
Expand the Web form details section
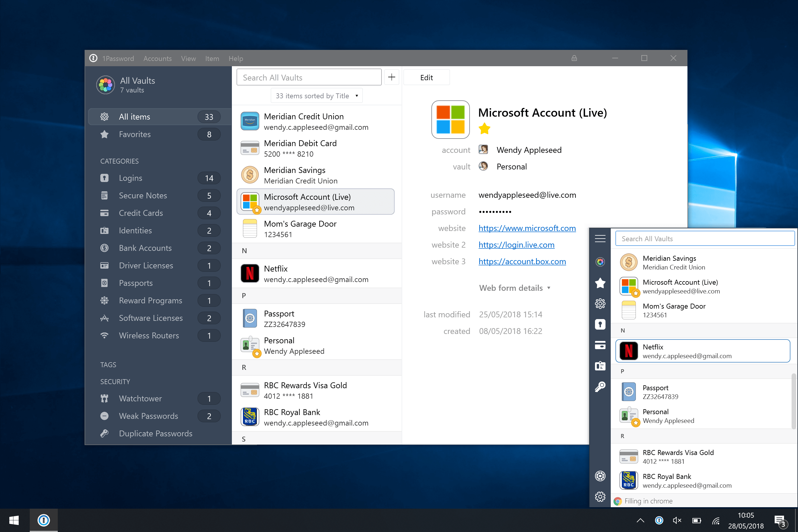(x=515, y=288)
